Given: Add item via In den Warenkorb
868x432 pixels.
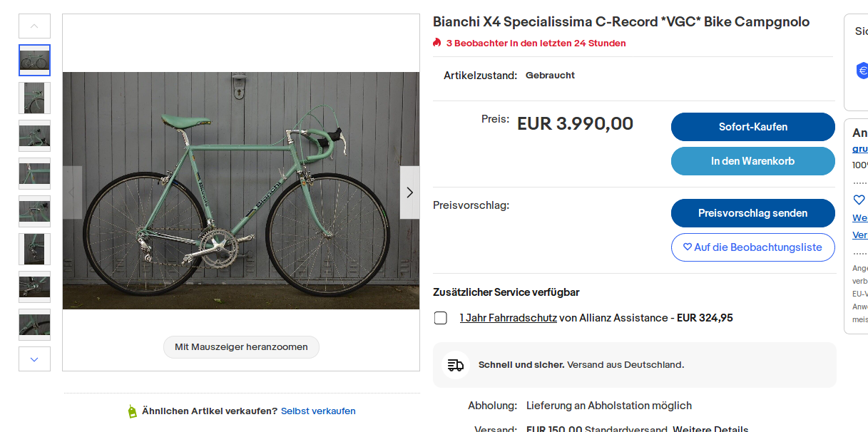Looking at the screenshot, I should click(752, 161).
